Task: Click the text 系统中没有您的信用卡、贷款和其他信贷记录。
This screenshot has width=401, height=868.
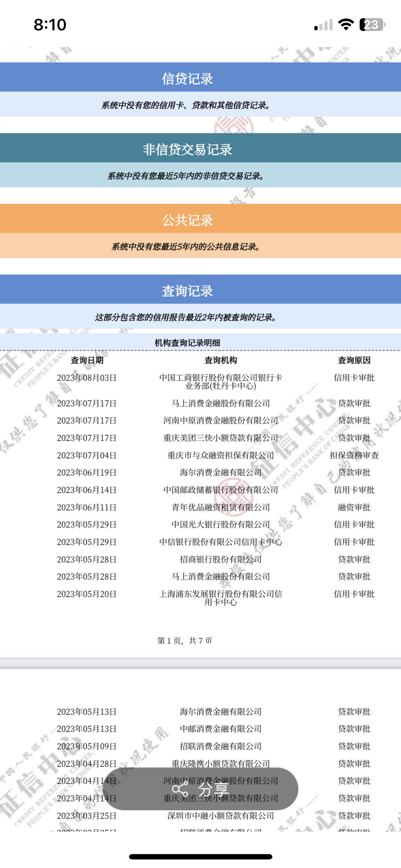Action: [x=186, y=105]
